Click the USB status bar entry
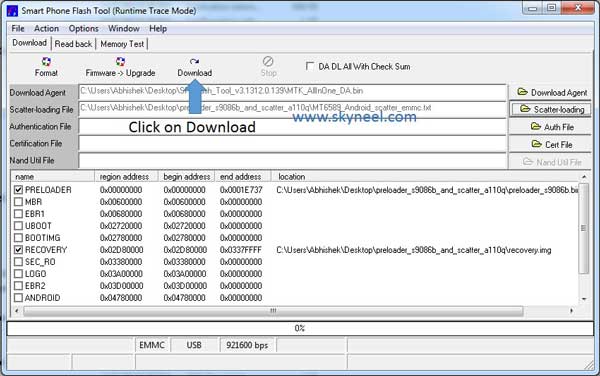600x376 pixels. [x=194, y=345]
